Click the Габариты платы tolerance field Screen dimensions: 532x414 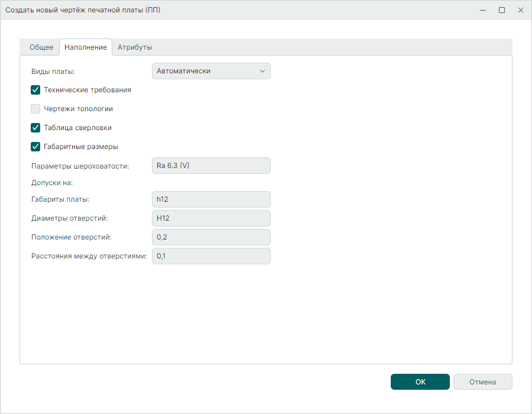[211, 199]
